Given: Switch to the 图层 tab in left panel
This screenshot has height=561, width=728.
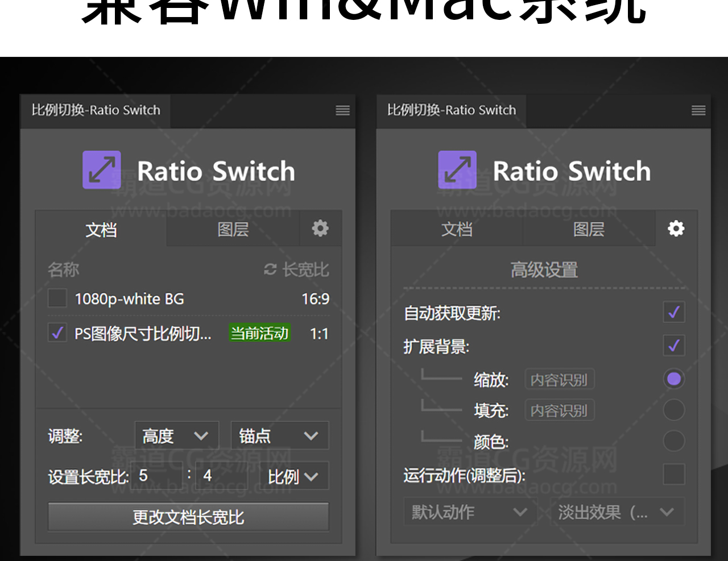Looking at the screenshot, I should pyautogui.click(x=233, y=229).
